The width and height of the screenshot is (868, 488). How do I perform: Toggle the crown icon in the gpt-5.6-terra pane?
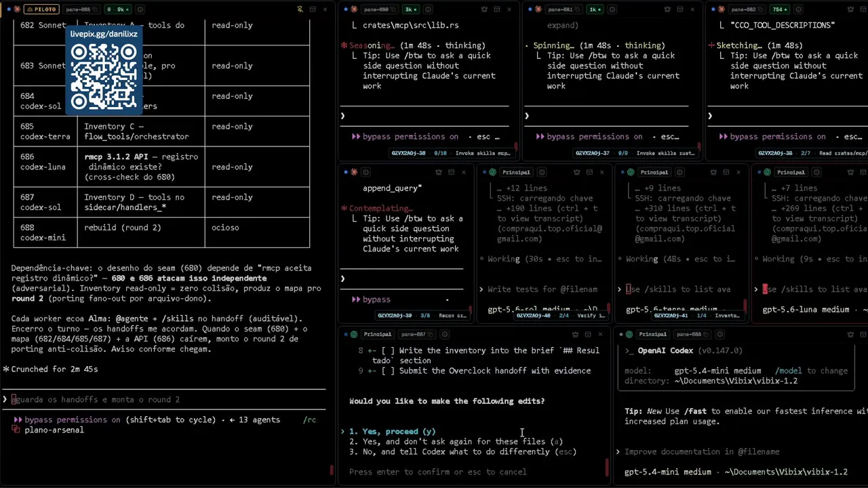(x=713, y=172)
